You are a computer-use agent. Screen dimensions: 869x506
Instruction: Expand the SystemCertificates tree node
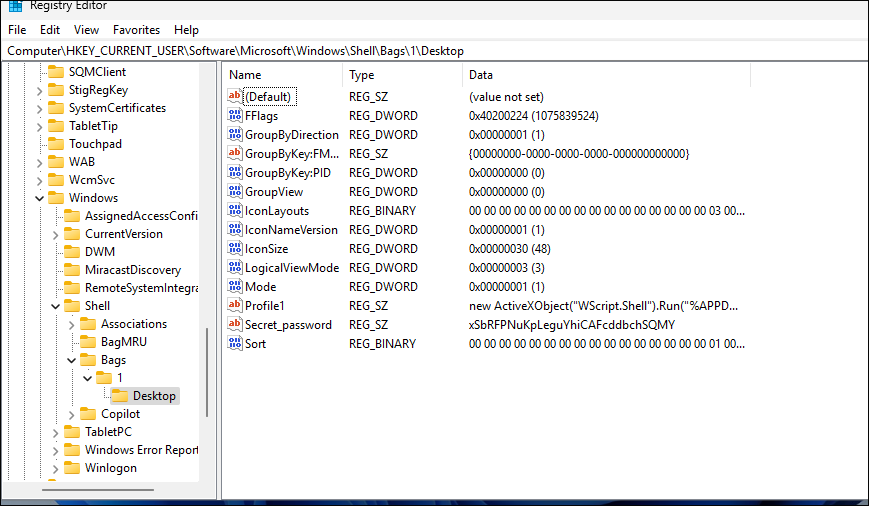(x=39, y=109)
